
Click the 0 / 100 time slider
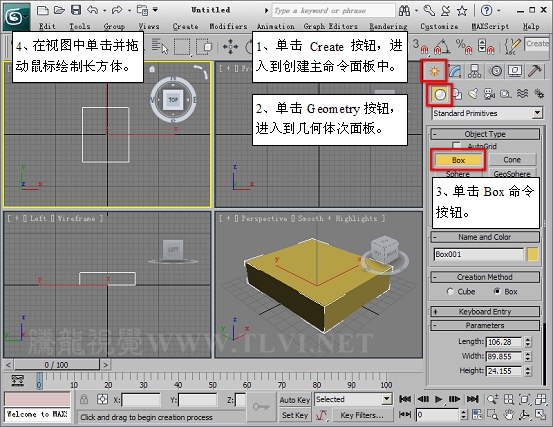click(x=56, y=365)
